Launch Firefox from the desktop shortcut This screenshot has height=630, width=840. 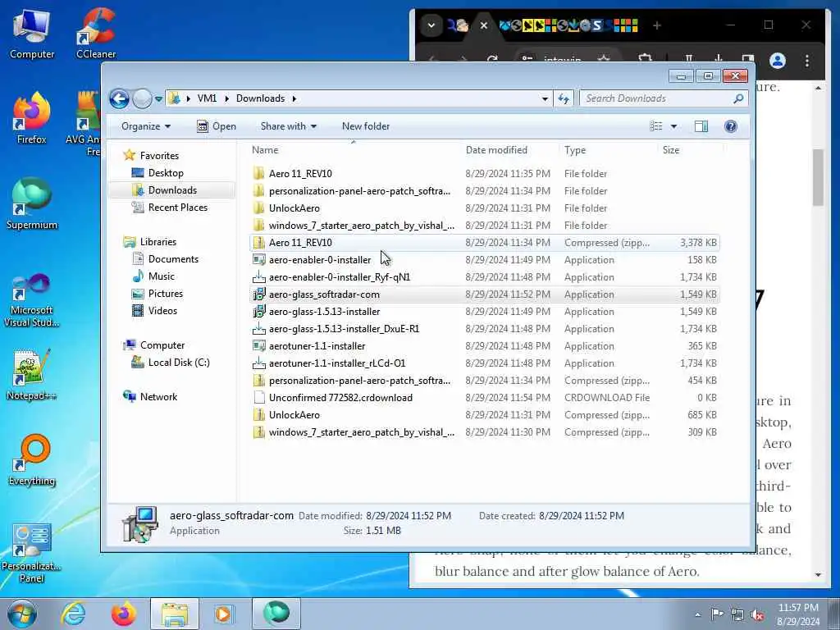coord(32,118)
